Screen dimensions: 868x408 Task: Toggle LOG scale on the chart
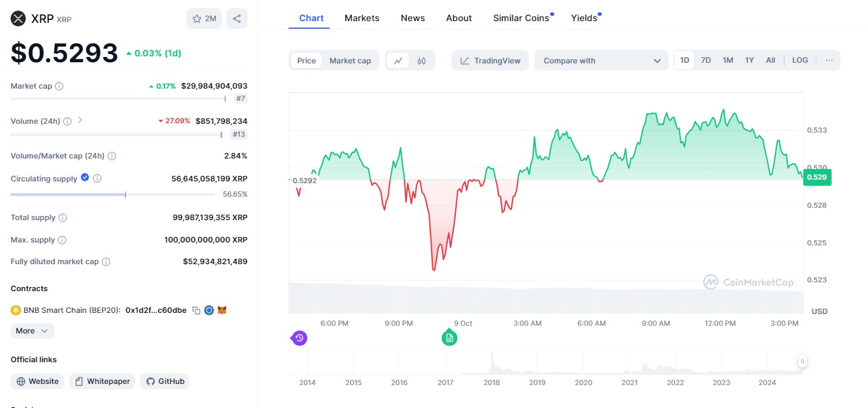(x=800, y=60)
